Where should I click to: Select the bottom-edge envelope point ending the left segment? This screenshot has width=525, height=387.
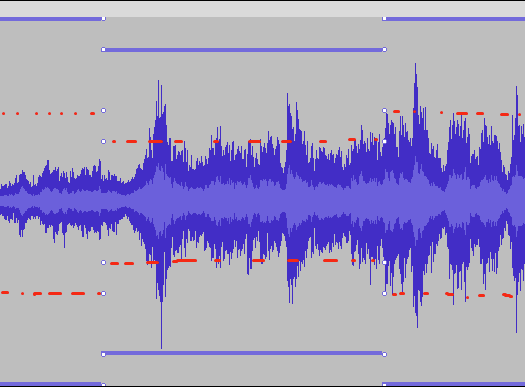pyautogui.click(x=103, y=384)
